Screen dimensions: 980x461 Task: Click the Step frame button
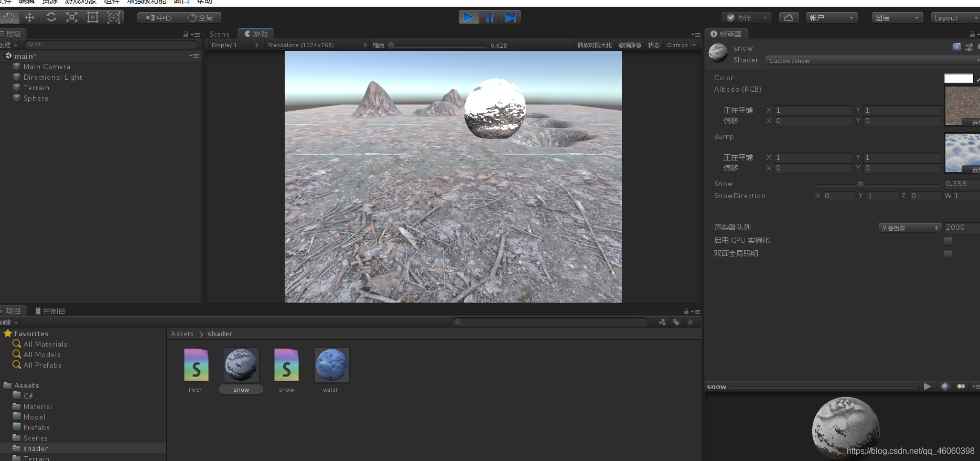click(x=510, y=17)
